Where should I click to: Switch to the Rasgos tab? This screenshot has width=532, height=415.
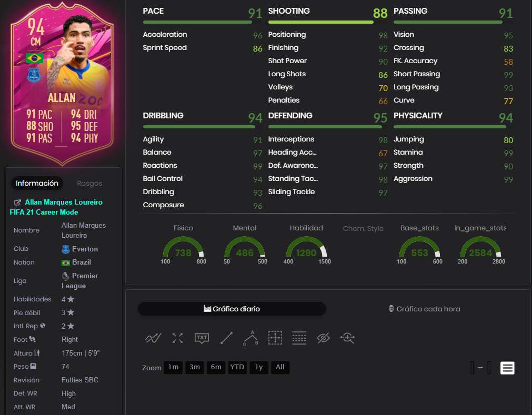pos(89,184)
